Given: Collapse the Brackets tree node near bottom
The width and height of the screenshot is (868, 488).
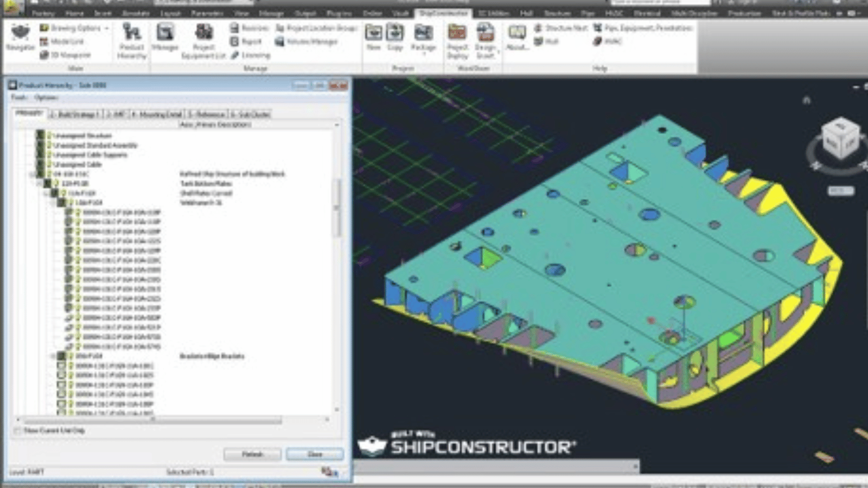Looking at the screenshot, I should click(x=53, y=356).
